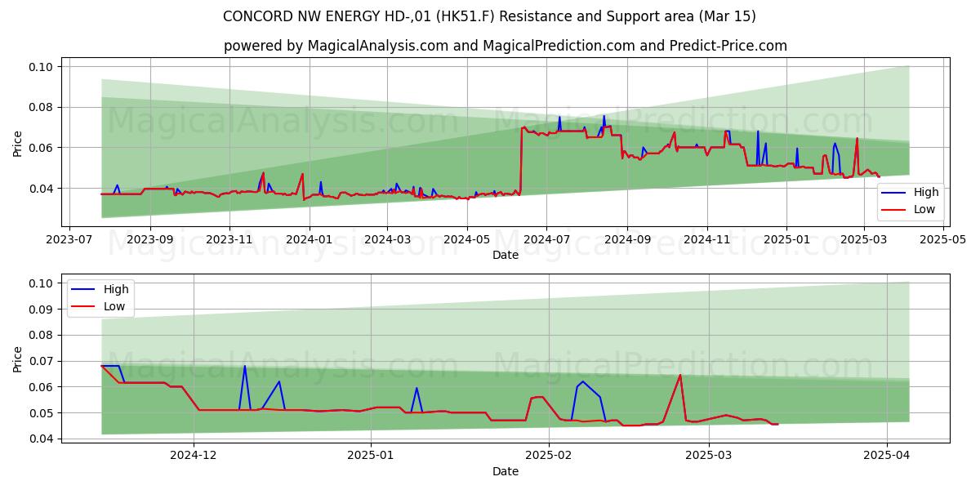Click the 2024-01 tick label on upper chart

coord(309,239)
